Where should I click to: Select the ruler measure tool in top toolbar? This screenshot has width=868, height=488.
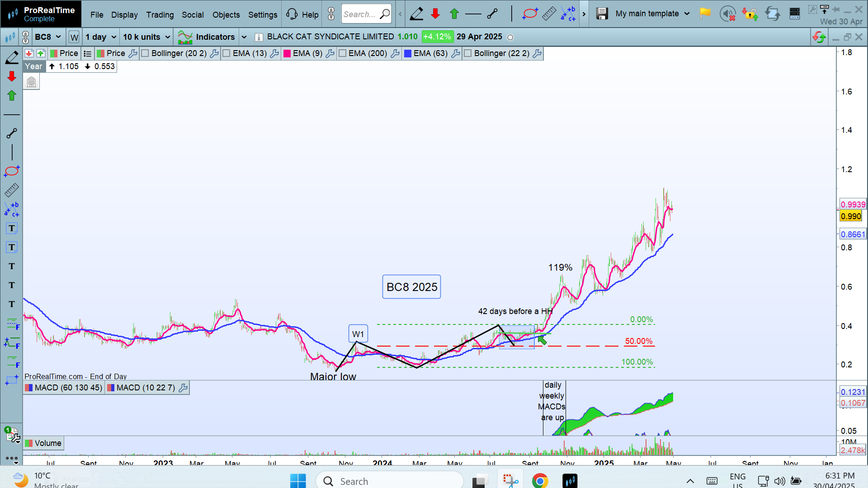[x=549, y=14]
